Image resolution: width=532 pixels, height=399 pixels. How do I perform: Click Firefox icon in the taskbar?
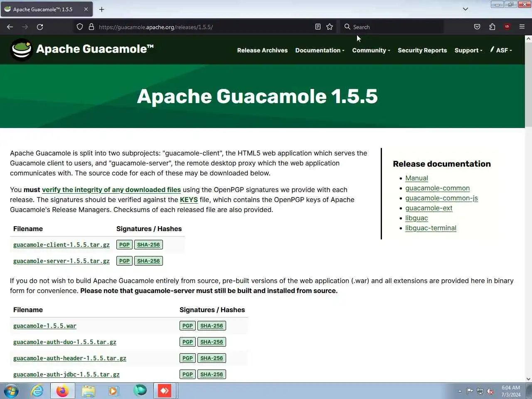click(62, 391)
